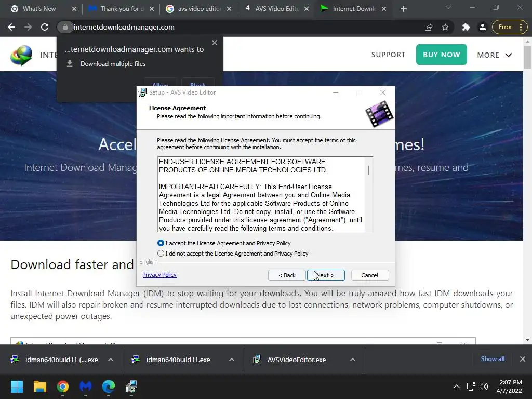Close the avs video editor Google tab
Screen dimensions: 532x399
click(229, 9)
